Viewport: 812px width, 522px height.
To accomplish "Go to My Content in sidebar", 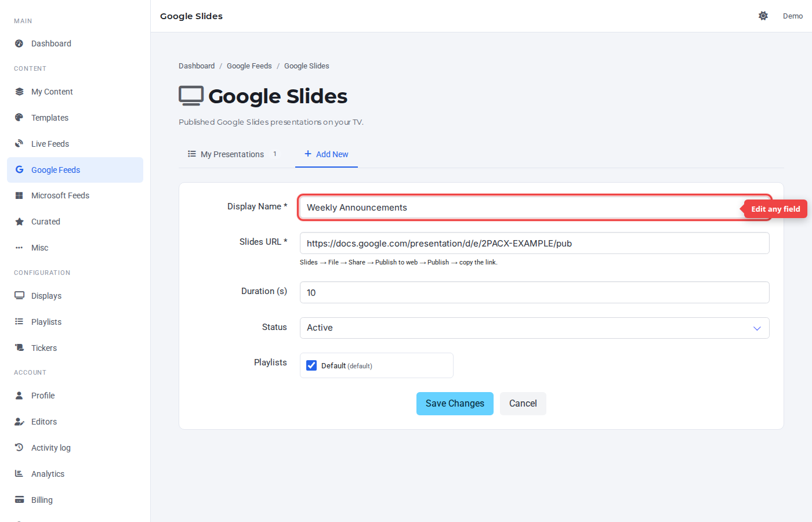I will [x=75, y=92].
